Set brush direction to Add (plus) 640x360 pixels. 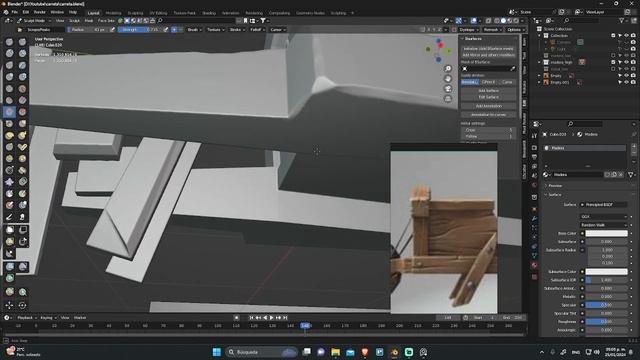coord(174,29)
